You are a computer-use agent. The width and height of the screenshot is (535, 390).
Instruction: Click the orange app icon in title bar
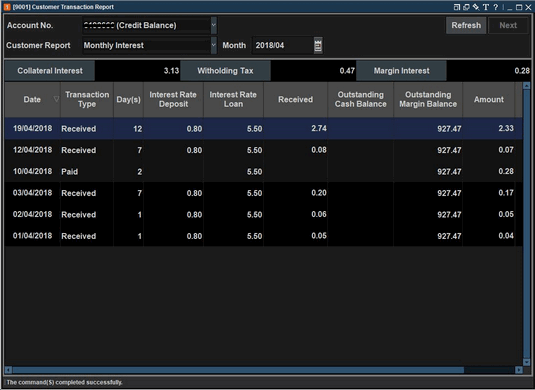7,7
